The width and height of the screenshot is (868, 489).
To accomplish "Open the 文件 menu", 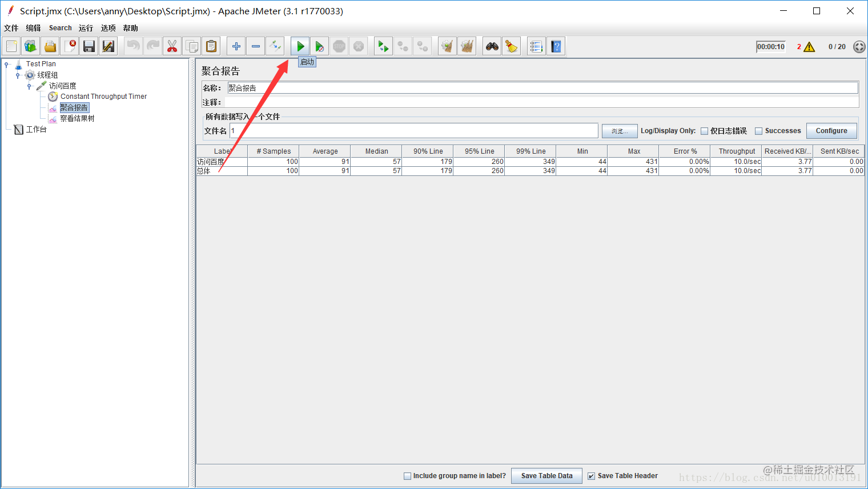I will click(x=11, y=28).
